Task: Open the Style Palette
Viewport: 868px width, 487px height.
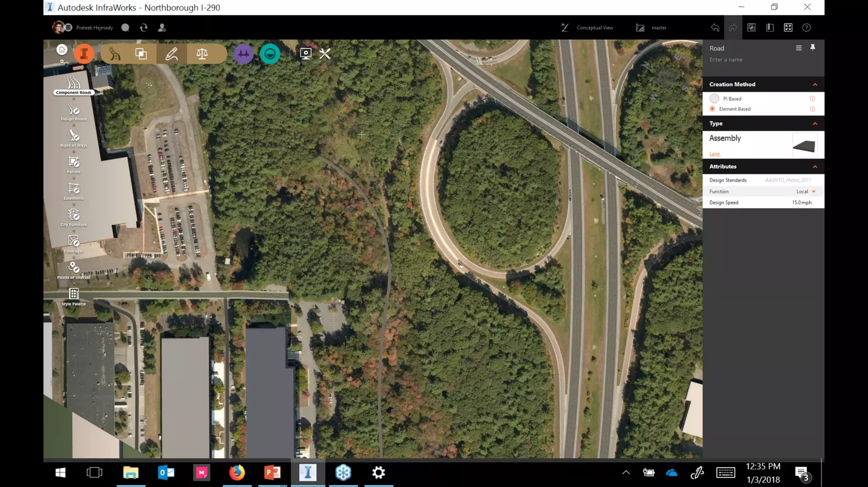Action: point(74,297)
